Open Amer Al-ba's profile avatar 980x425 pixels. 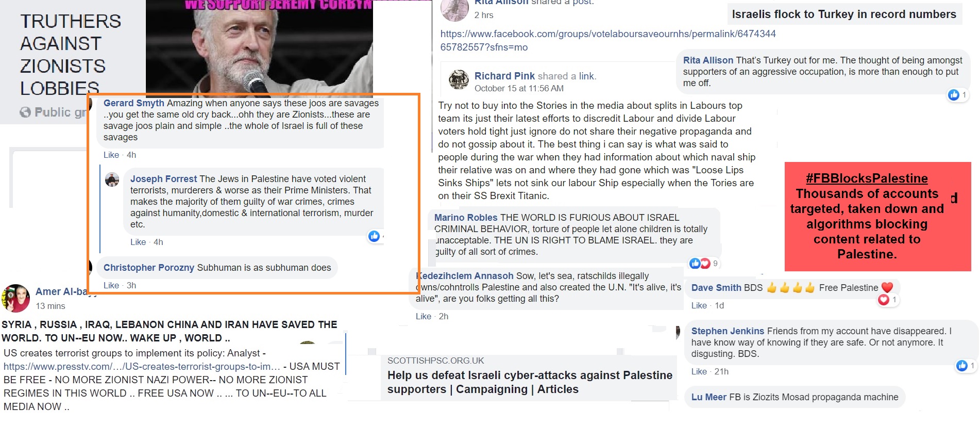pyautogui.click(x=16, y=298)
